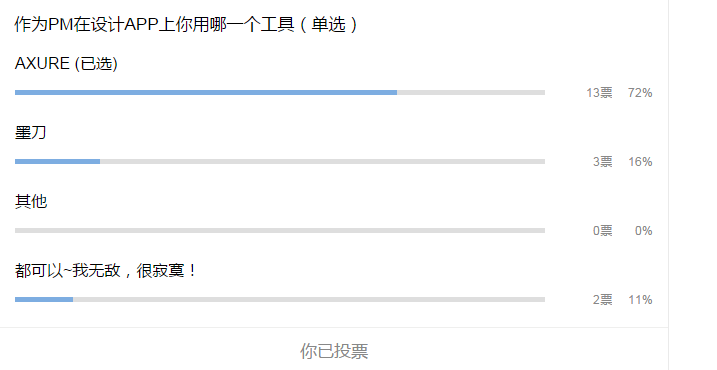717x370 pixels.
Task: Click the AXURE blue progress bar
Action: tap(206, 92)
